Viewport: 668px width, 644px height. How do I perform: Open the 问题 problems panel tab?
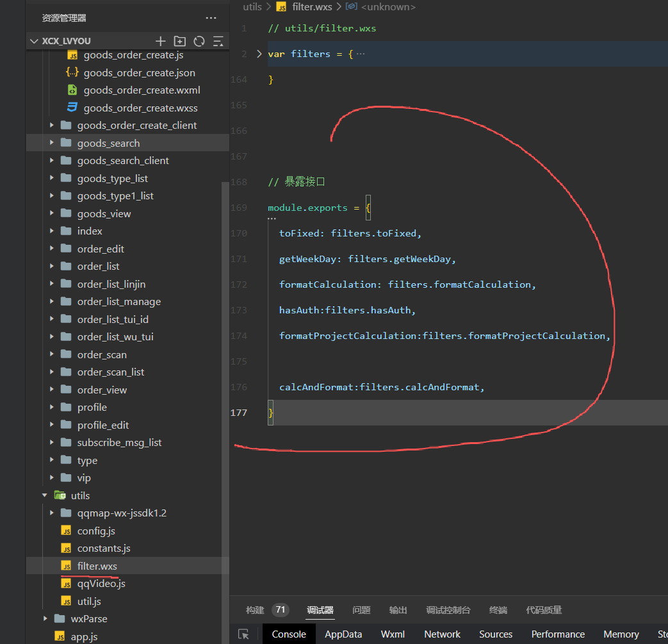pyautogui.click(x=361, y=610)
